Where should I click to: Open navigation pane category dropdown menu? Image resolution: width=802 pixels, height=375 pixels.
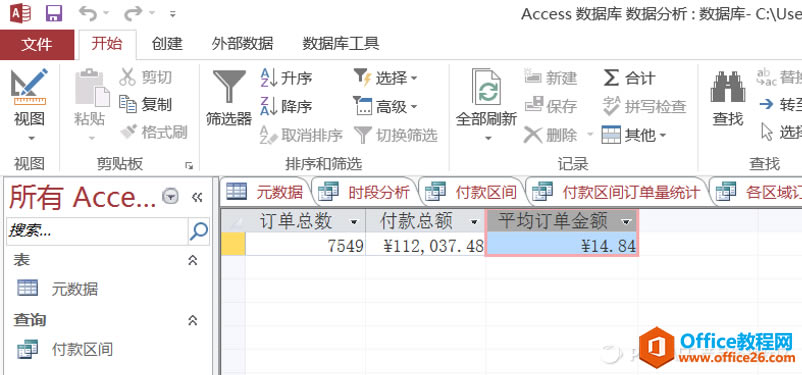tap(171, 195)
